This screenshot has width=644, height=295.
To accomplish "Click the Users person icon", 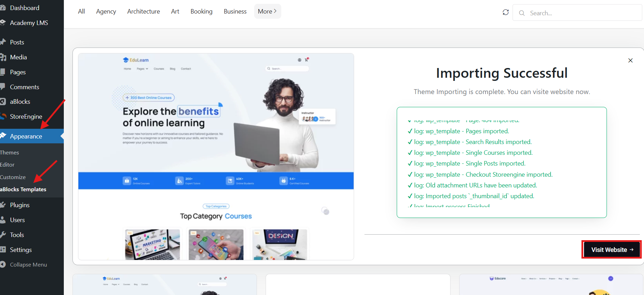I will [3, 220].
